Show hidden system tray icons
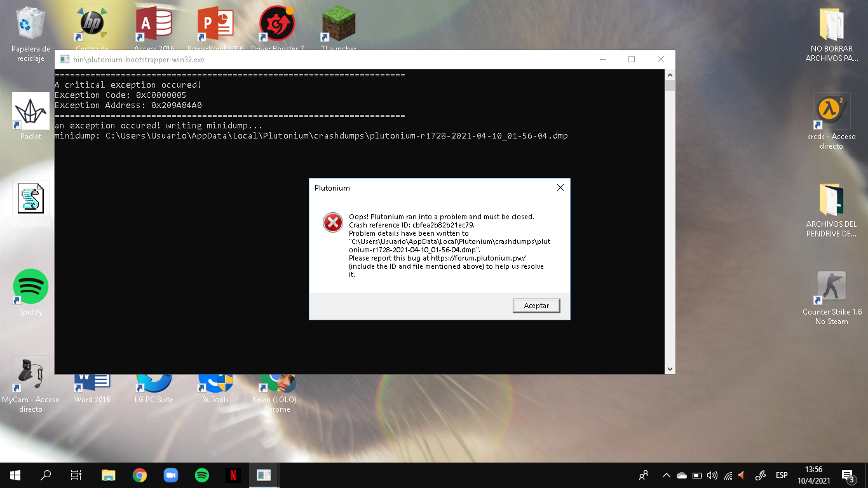Screen dimensions: 868x488 [666, 475]
